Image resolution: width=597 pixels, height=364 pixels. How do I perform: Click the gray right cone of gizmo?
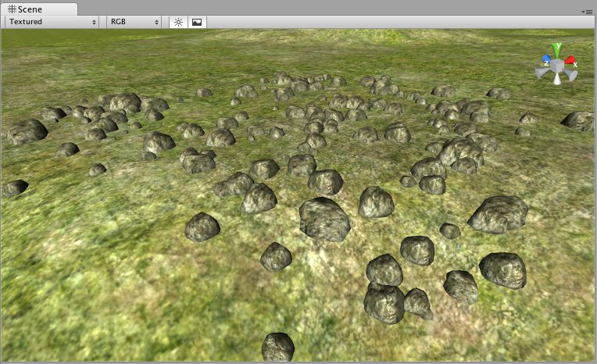tap(570, 75)
